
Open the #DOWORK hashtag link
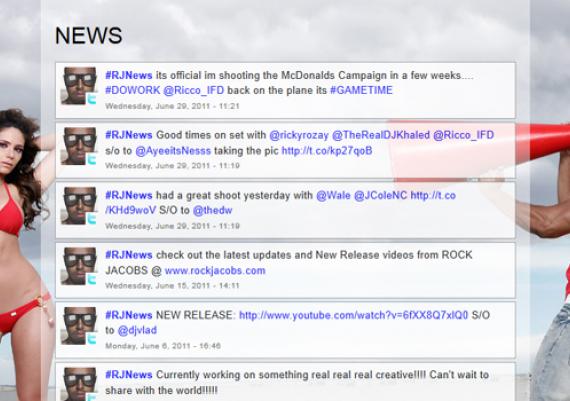pyautogui.click(x=133, y=91)
